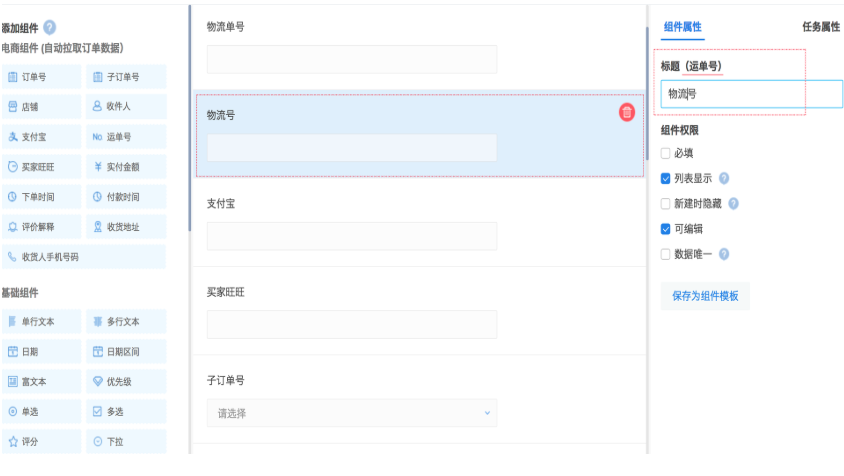Add the 评分 star rating component
The height and width of the screenshot is (476, 844).
41,441
